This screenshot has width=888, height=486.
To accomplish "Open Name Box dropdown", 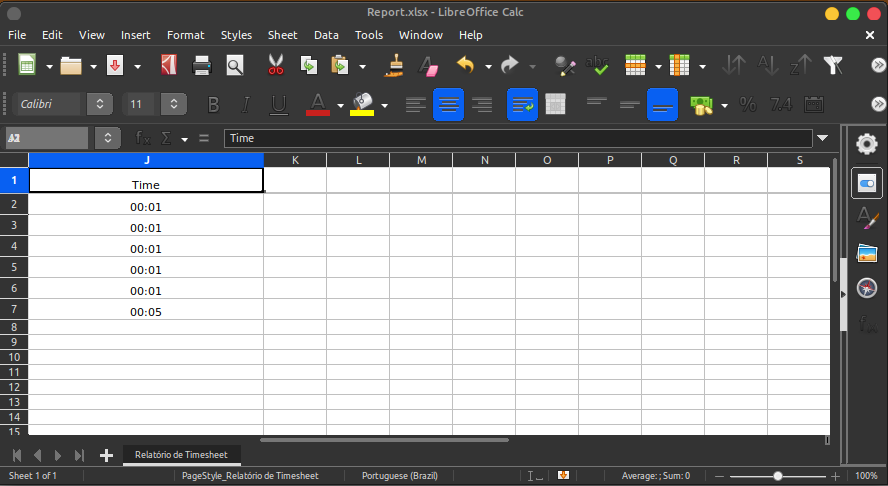I will [108, 138].
